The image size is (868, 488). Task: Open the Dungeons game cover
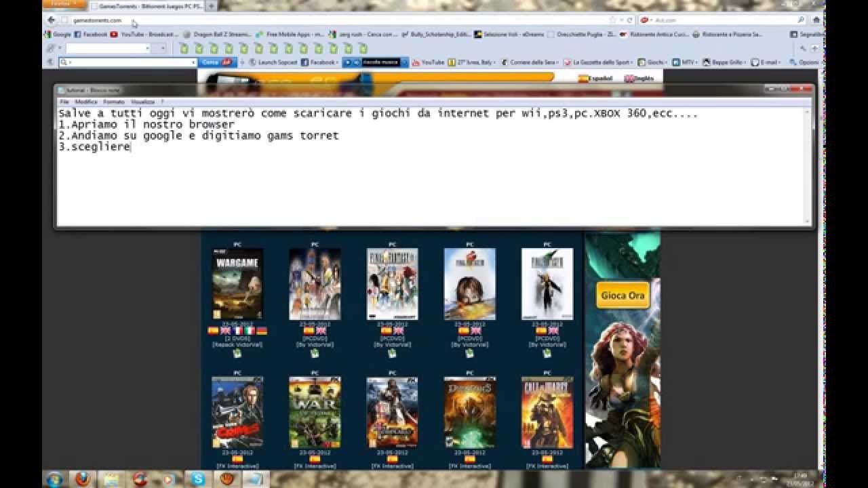(x=469, y=413)
